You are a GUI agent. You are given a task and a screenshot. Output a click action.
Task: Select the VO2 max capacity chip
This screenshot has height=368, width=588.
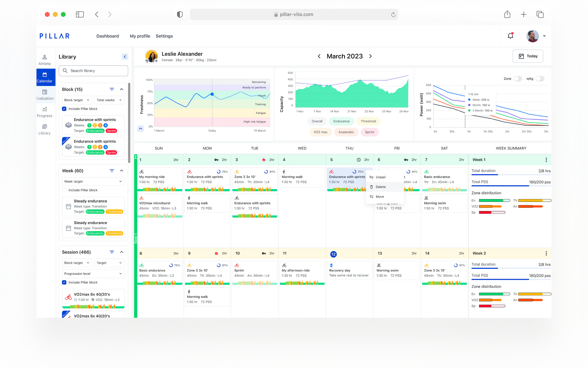[320, 132]
